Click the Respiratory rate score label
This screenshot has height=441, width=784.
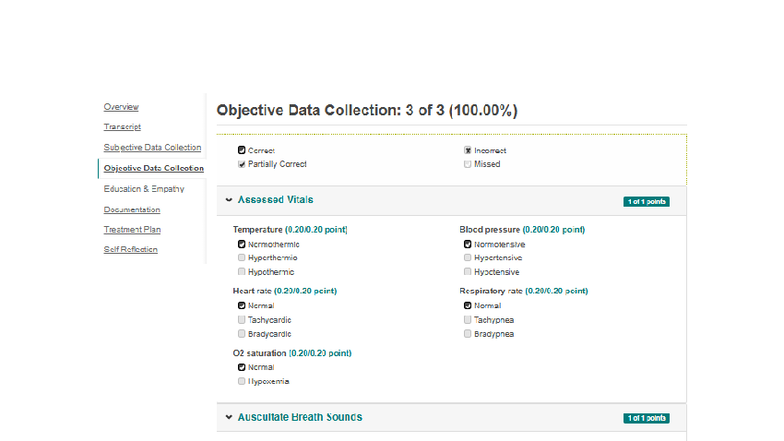[x=556, y=290]
